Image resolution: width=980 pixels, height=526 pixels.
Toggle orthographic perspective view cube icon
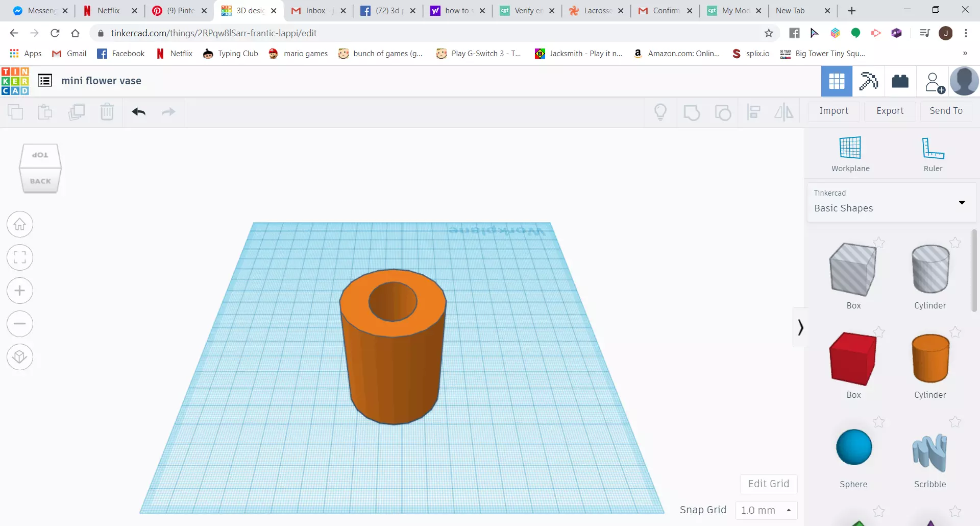pos(20,357)
